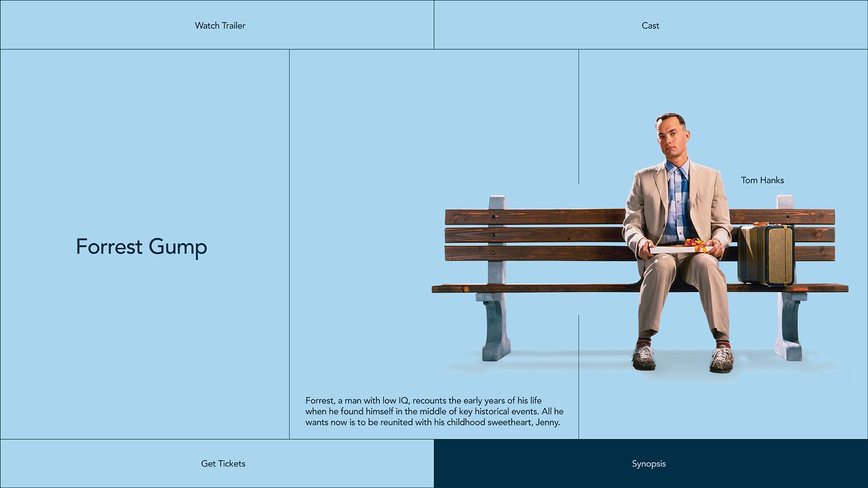Switch to the Cast tab
The image size is (868, 488).
pyautogui.click(x=651, y=25)
